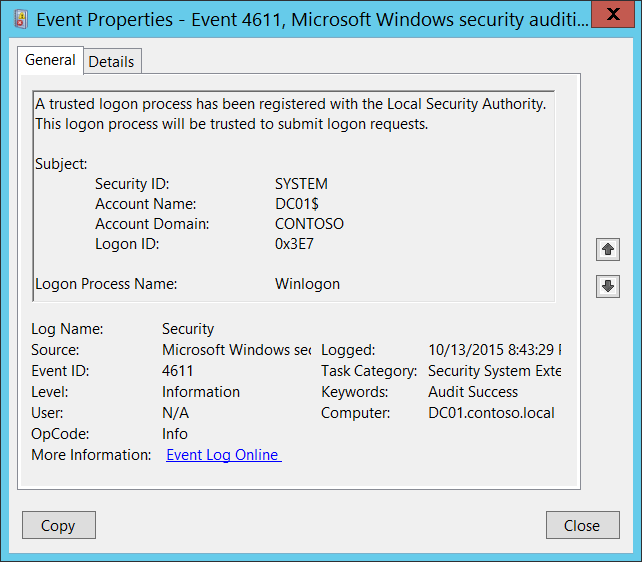The height and width of the screenshot is (562, 642).
Task: Click the Level value Information
Action: (x=201, y=392)
